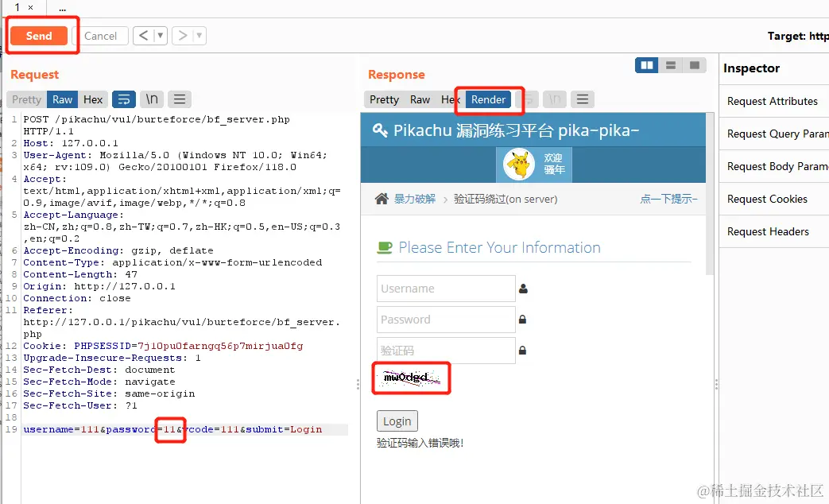
Task: Click the Sec-Fetch-Mode: navigate line
Action: 99,382
